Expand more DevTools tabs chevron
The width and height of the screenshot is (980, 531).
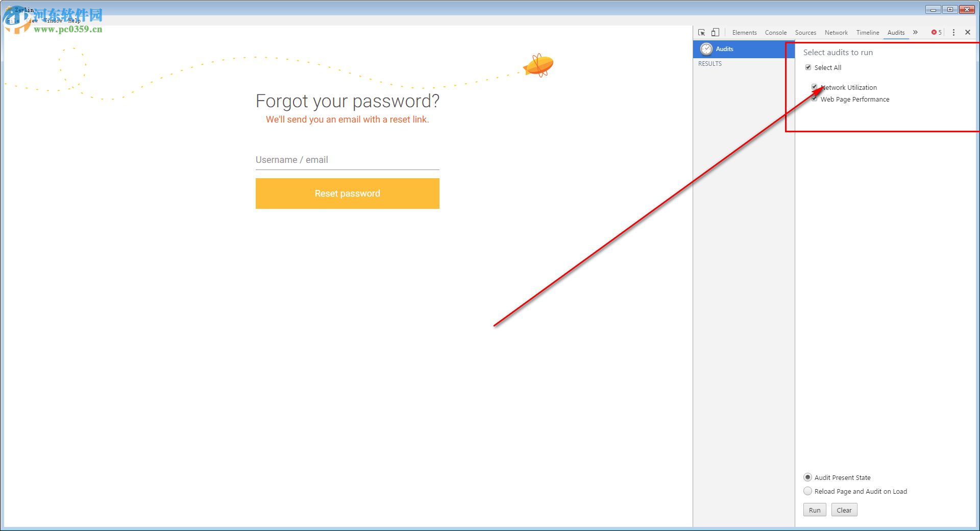pos(916,32)
